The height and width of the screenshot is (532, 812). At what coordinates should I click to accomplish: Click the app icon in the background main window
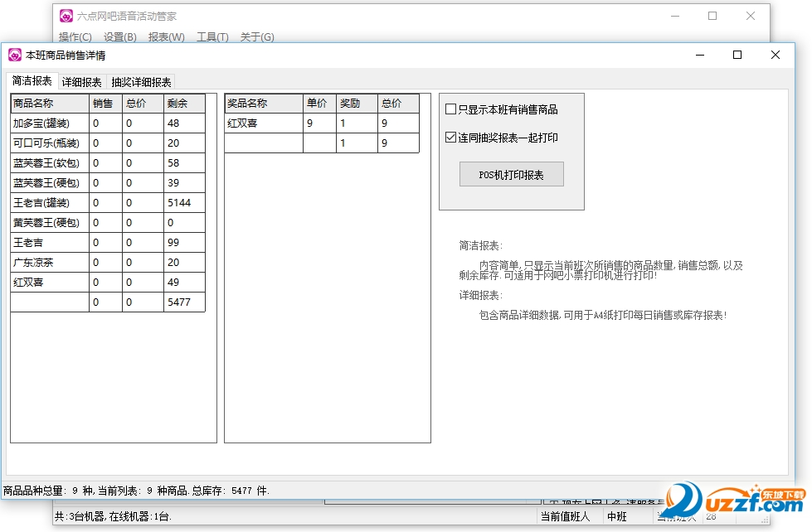point(66,16)
